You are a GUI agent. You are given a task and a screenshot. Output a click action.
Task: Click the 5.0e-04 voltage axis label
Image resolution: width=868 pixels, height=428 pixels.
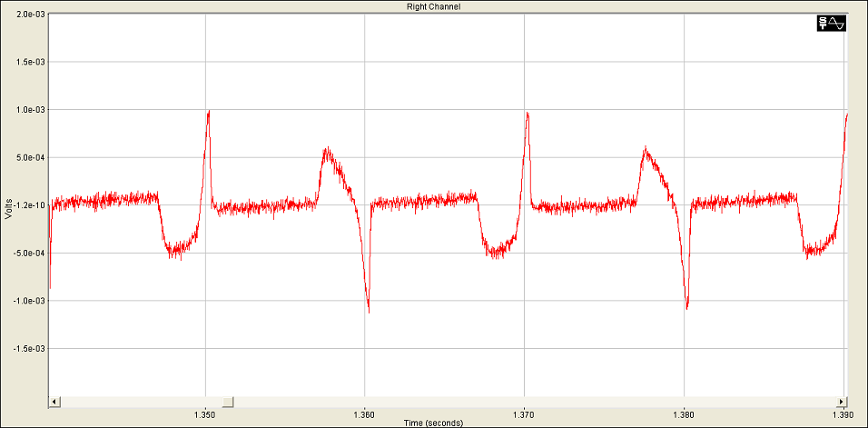click(x=31, y=158)
